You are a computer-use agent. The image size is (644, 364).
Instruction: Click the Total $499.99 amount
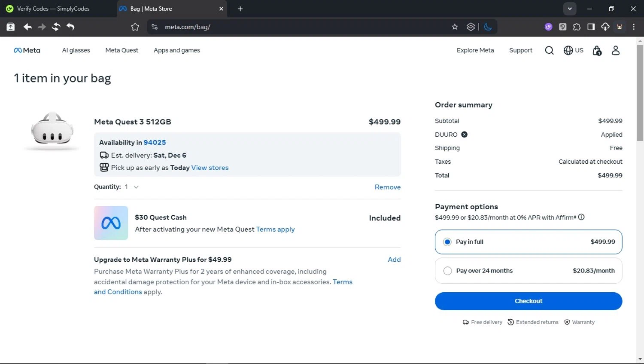pyautogui.click(x=610, y=175)
